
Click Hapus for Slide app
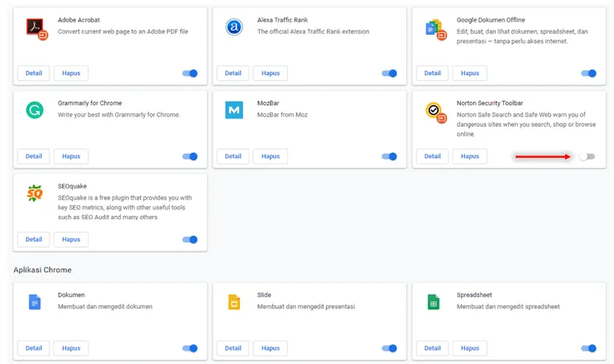[271, 348]
